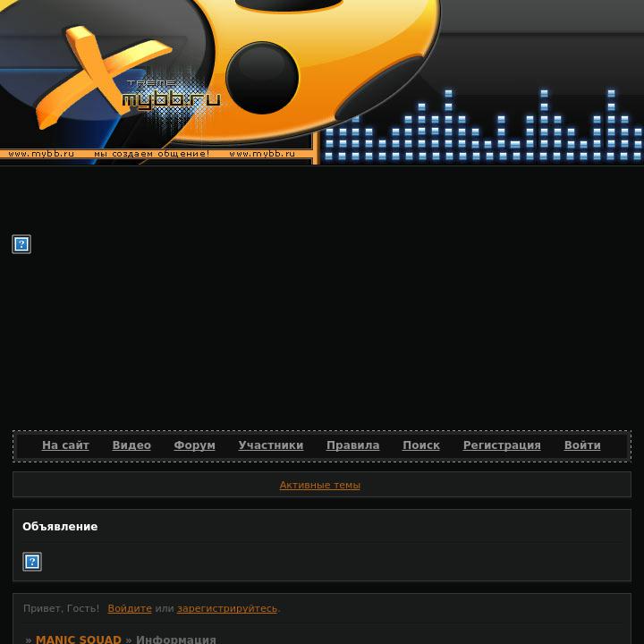Viewport: 644px width, 644px height.
Task: Click the broken image icon under Объявление
Action: [x=32, y=562]
